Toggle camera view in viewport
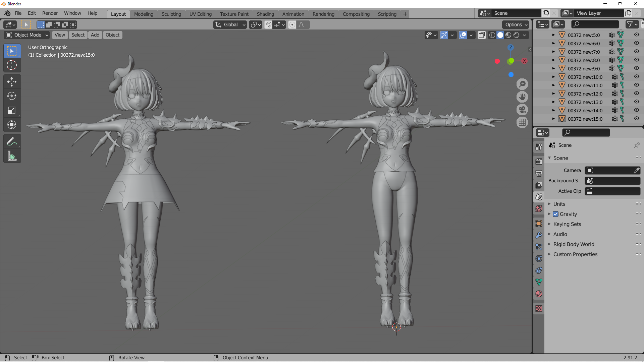The width and height of the screenshot is (644, 362). click(x=522, y=110)
